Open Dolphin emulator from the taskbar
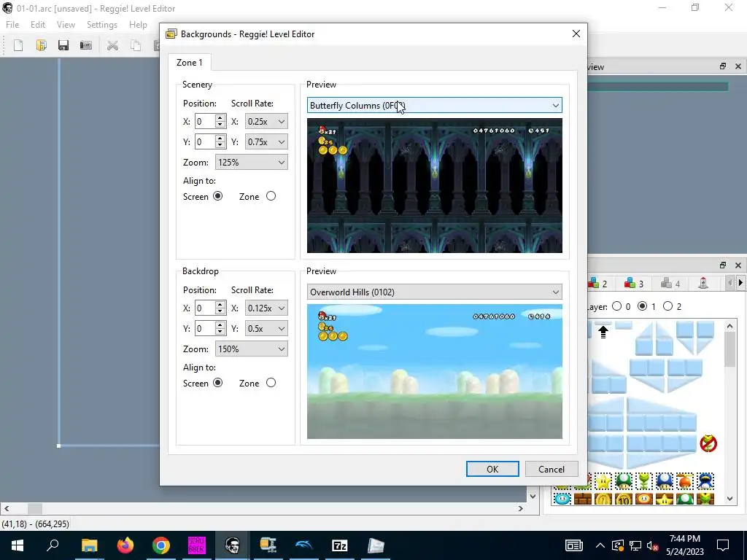Image resolution: width=747 pixels, height=560 pixels. tap(304, 545)
